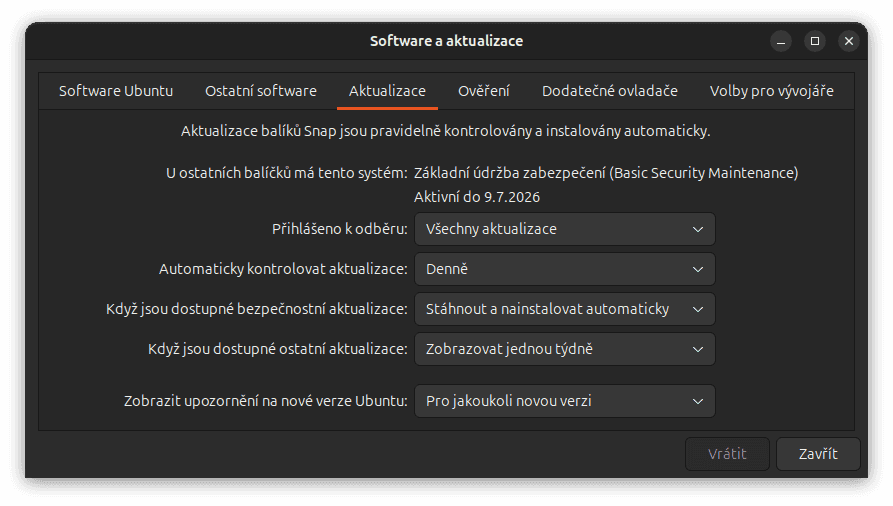Expand Stáhnout a nainstalovat automaticky dropdown
The image size is (893, 506).
(564, 309)
